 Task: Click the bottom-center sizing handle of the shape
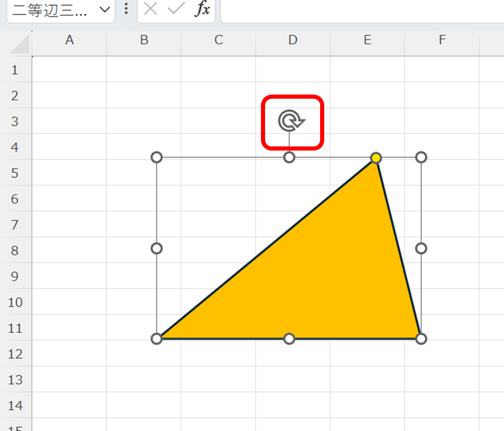(289, 339)
